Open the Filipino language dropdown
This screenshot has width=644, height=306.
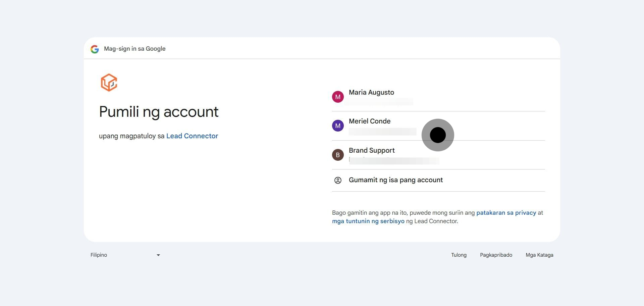click(125, 255)
